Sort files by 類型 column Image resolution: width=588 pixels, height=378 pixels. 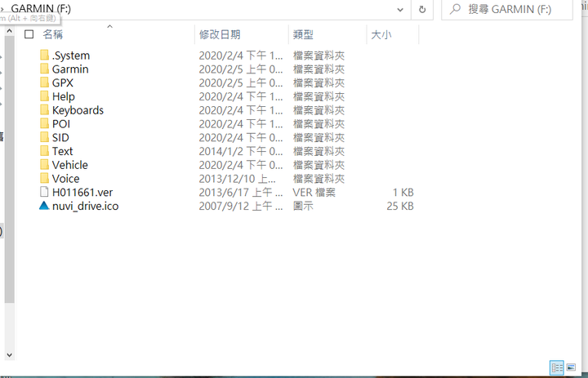pos(303,34)
